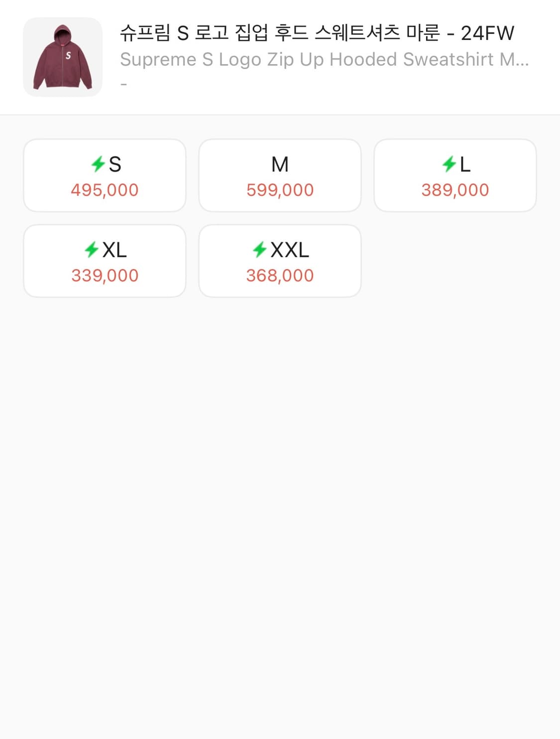Select the S size label
Screen dimensions: 560x739
115,164
